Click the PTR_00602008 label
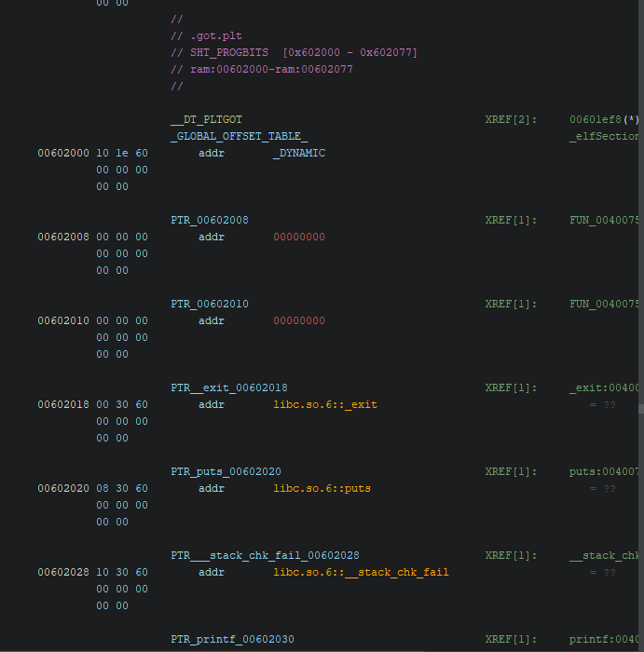644x652 pixels. coord(210,220)
